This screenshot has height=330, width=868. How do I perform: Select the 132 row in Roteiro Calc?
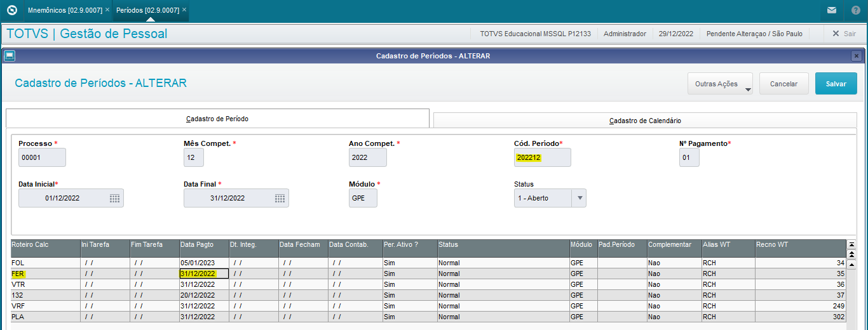pos(45,295)
